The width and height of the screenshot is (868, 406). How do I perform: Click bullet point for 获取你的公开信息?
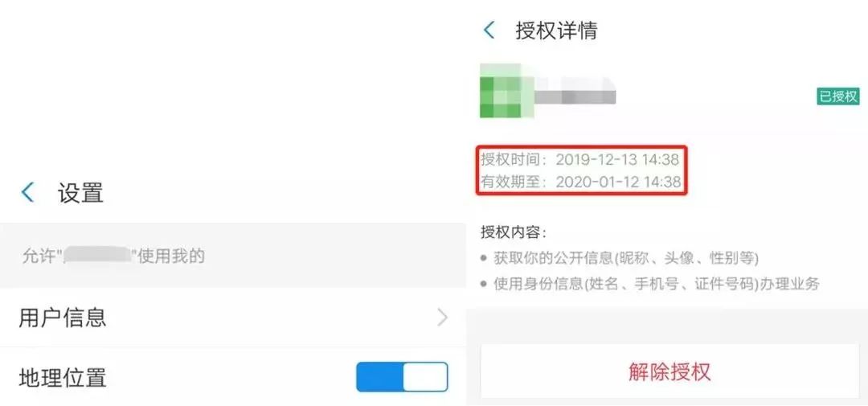[x=484, y=258]
